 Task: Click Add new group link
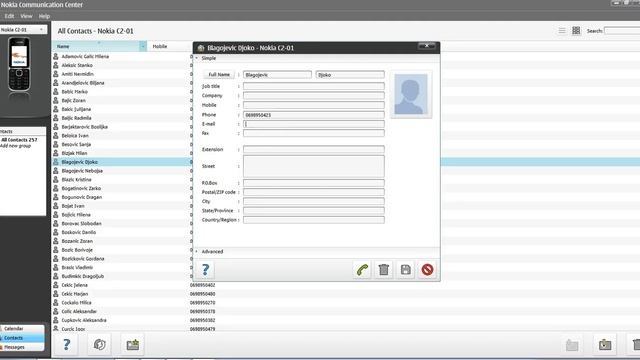point(16,146)
